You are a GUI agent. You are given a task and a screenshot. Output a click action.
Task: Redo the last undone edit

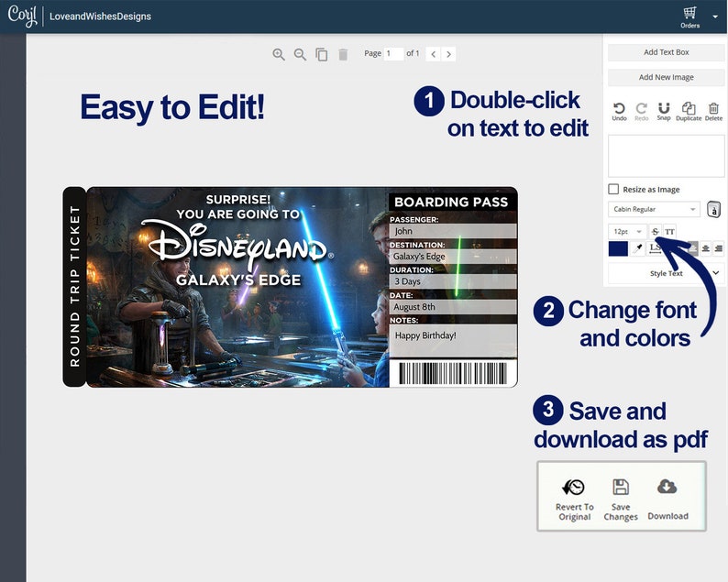point(641,112)
